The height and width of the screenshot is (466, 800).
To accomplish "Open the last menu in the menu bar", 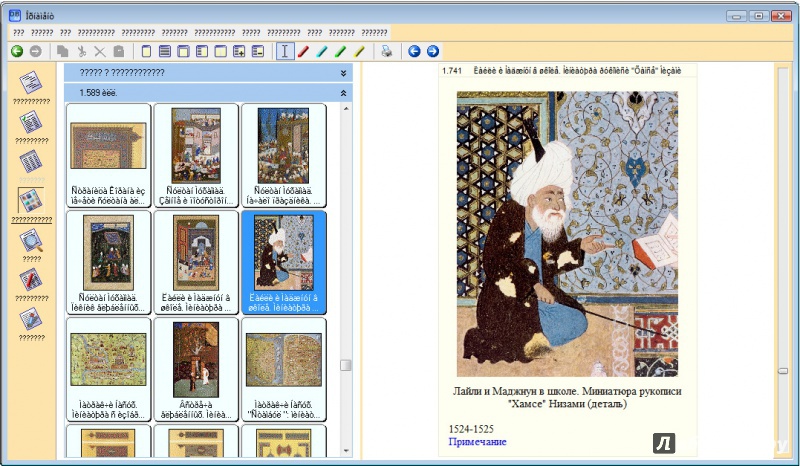I will pyautogui.click(x=374, y=33).
